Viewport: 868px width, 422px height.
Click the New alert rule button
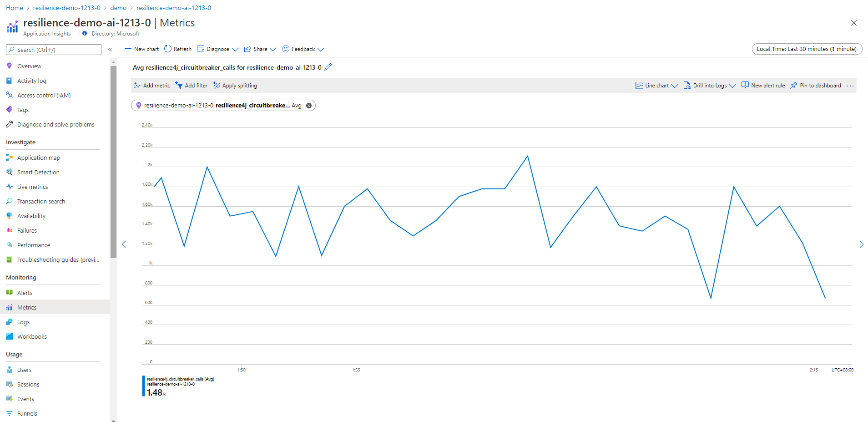(x=763, y=86)
